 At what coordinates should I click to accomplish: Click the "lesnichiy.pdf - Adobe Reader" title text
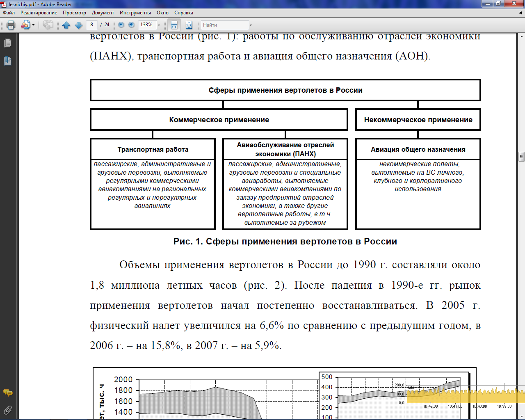point(40,4)
